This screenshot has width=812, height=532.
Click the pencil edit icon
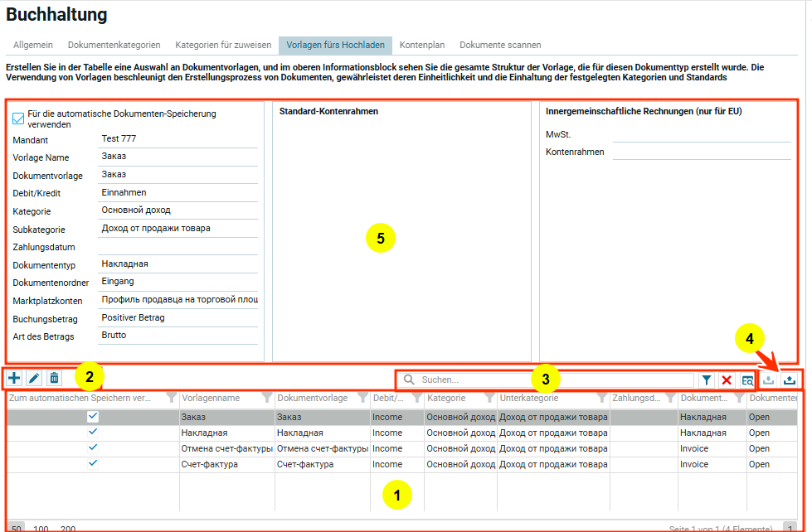tap(34, 379)
